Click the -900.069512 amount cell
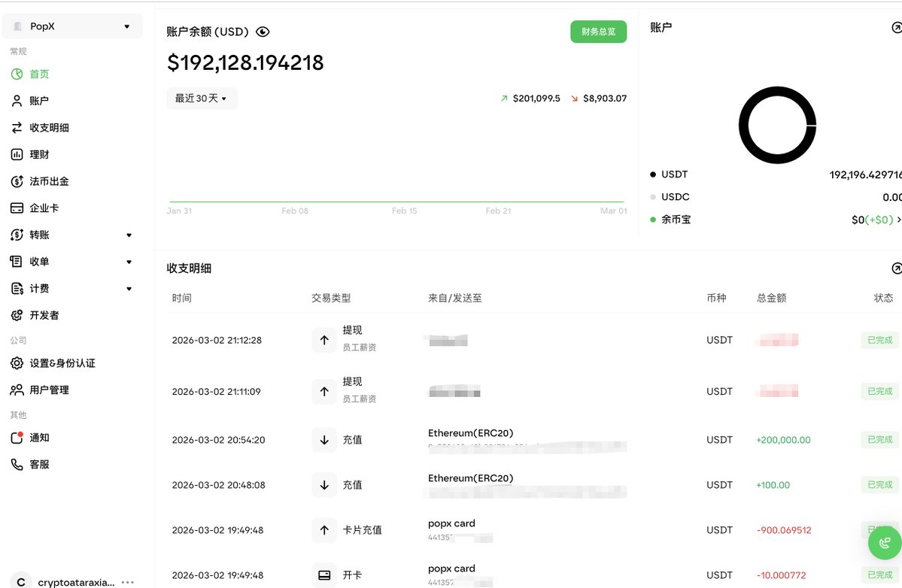Screen dimensions: 902x588 [784, 530]
